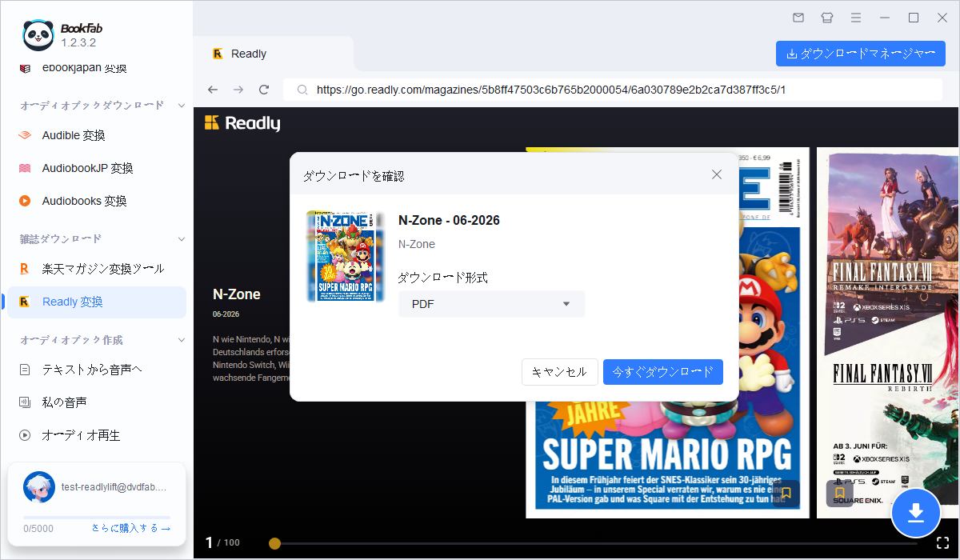The width and height of the screenshot is (960, 560).
Task: Open the hamburger menu in title bar
Action: click(856, 18)
